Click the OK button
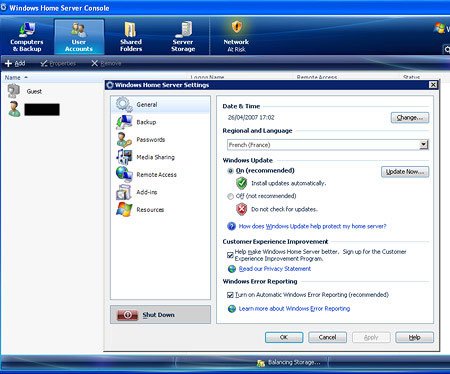 pyautogui.click(x=284, y=337)
